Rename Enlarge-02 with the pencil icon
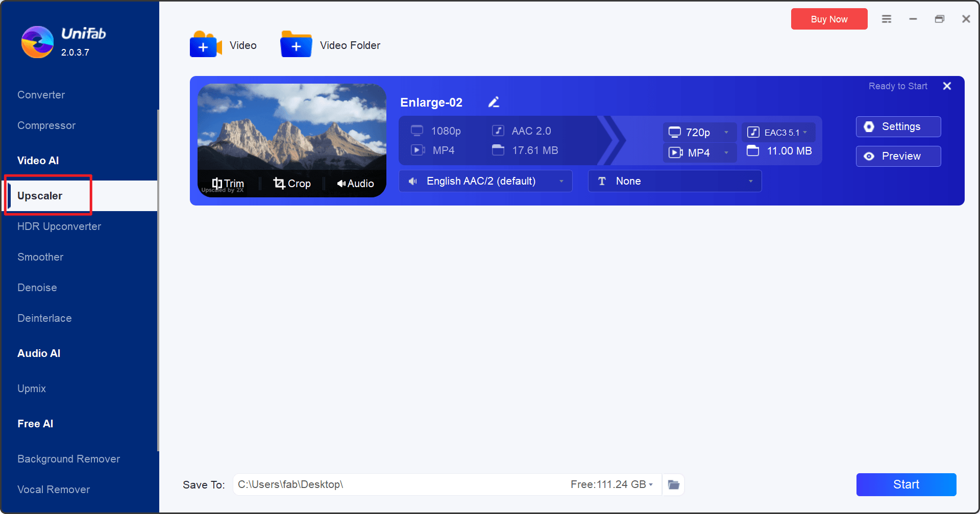 pyautogui.click(x=494, y=102)
